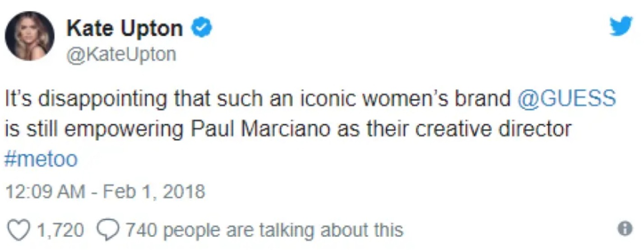The width and height of the screenshot is (644, 250).
Task: Open the tweet info icon
Action: point(625,230)
